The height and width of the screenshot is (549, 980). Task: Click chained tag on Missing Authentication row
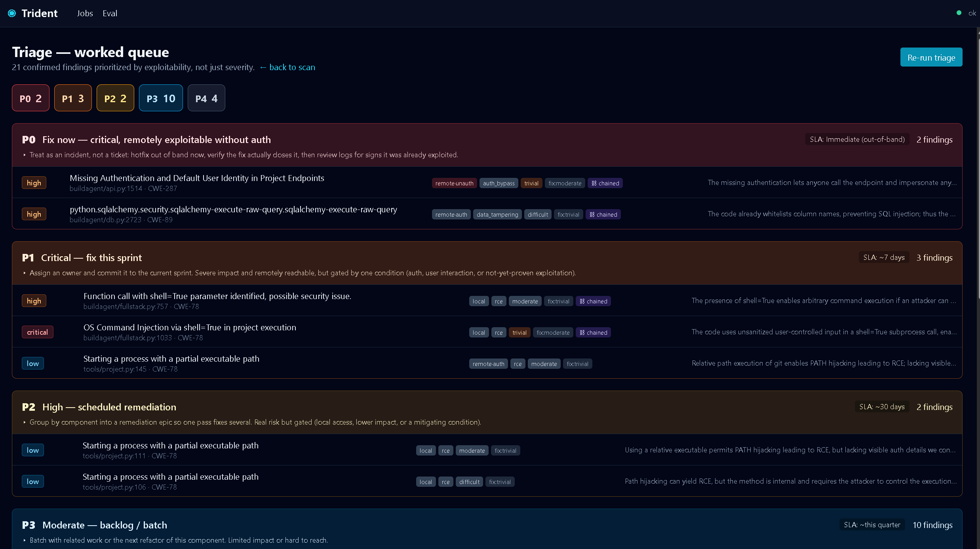pos(605,183)
